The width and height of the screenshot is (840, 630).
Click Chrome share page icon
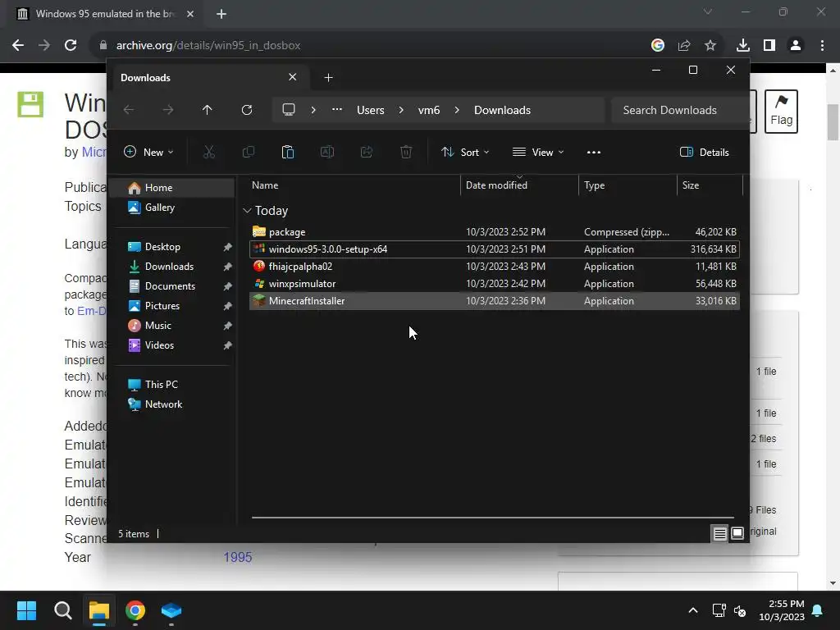coord(684,46)
